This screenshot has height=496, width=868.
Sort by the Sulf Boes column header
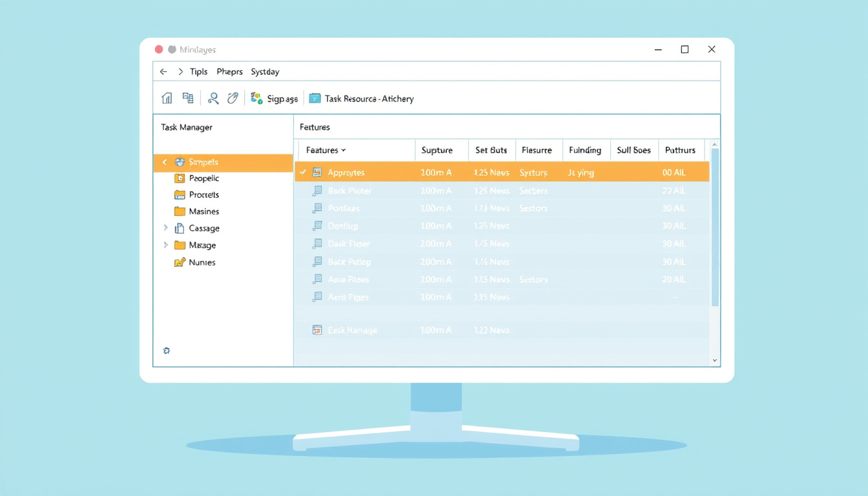point(634,150)
